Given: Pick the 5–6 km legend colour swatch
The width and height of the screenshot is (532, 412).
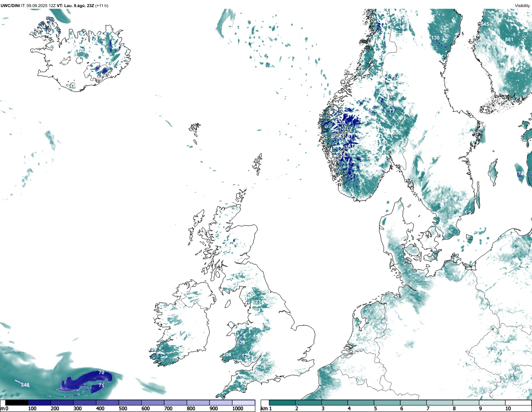Looking at the screenshot, I should point(387,402).
